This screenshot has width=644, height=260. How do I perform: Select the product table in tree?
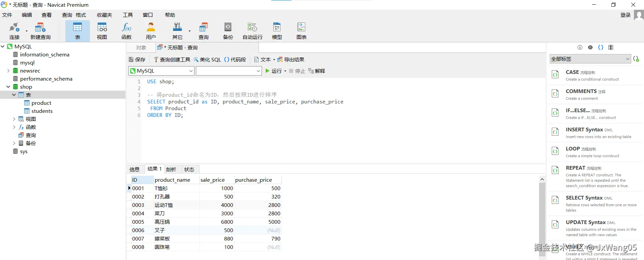click(41, 103)
